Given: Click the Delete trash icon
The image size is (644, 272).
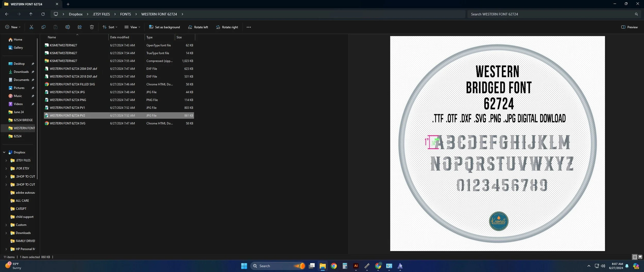Looking at the screenshot, I should point(92,27).
